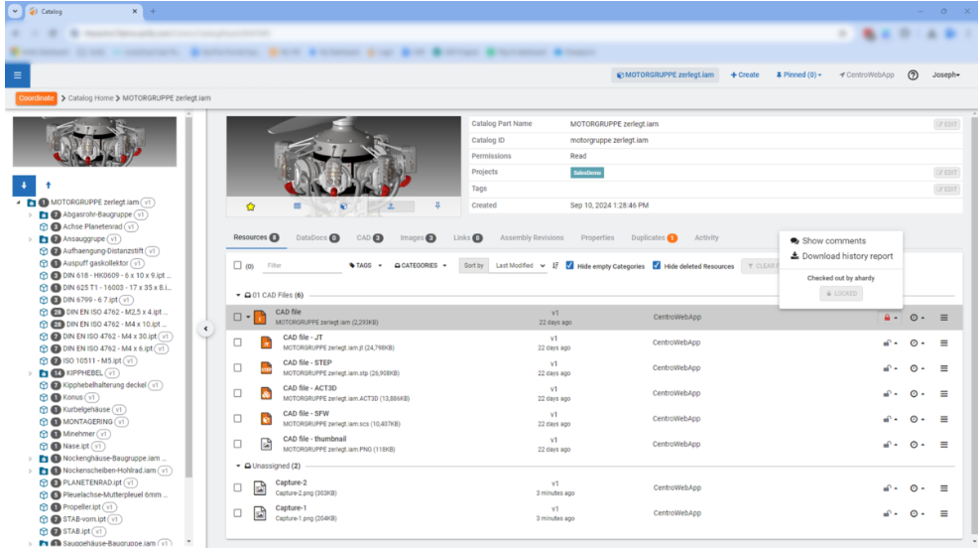Click the help question mark icon

913,75
